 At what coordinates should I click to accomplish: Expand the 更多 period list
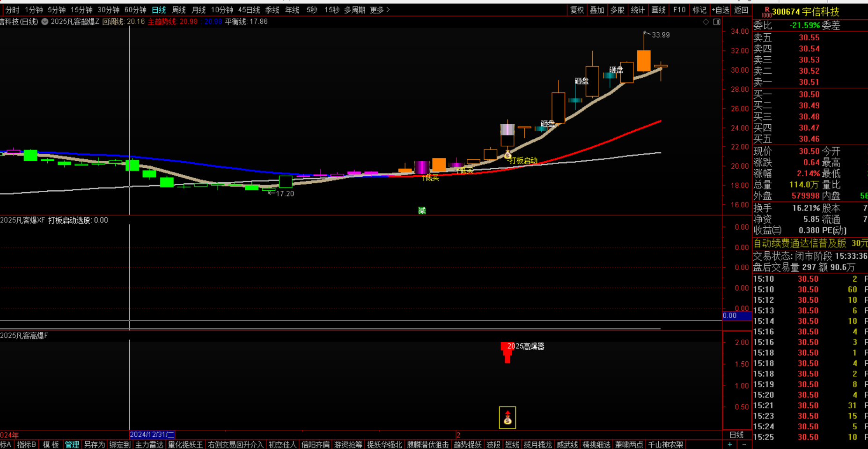click(x=379, y=10)
